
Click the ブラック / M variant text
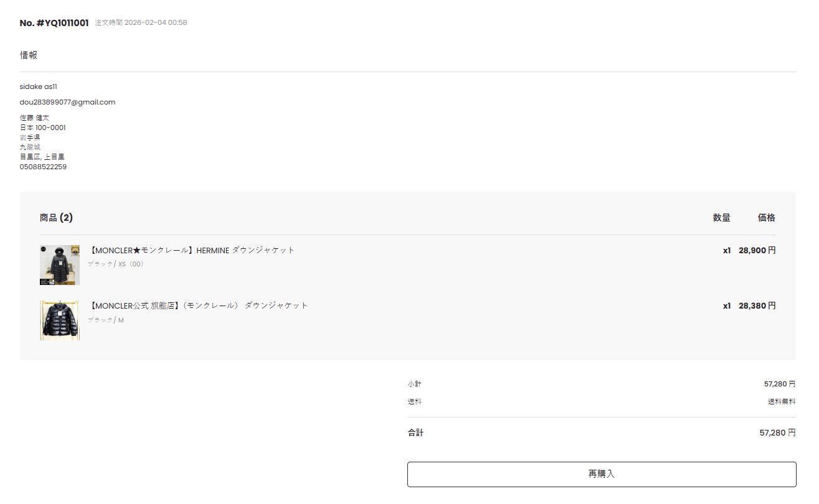coord(106,320)
